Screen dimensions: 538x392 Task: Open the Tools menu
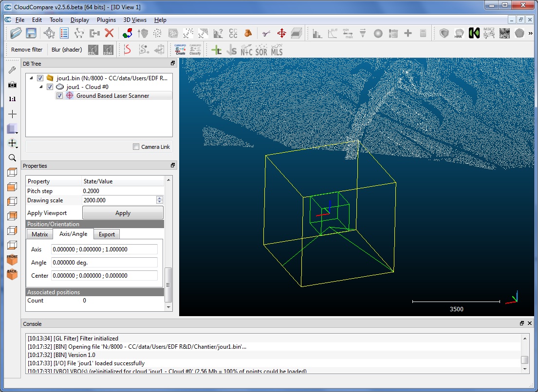click(56, 20)
